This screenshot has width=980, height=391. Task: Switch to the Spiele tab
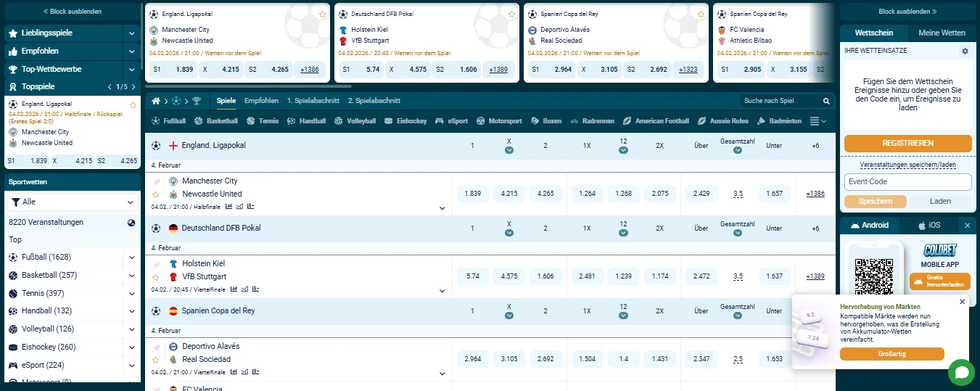[226, 101]
